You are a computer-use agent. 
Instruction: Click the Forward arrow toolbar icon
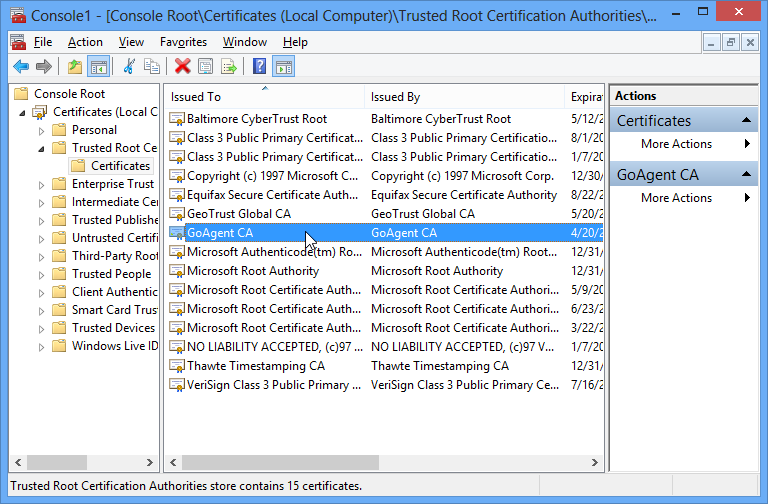click(x=44, y=66)
